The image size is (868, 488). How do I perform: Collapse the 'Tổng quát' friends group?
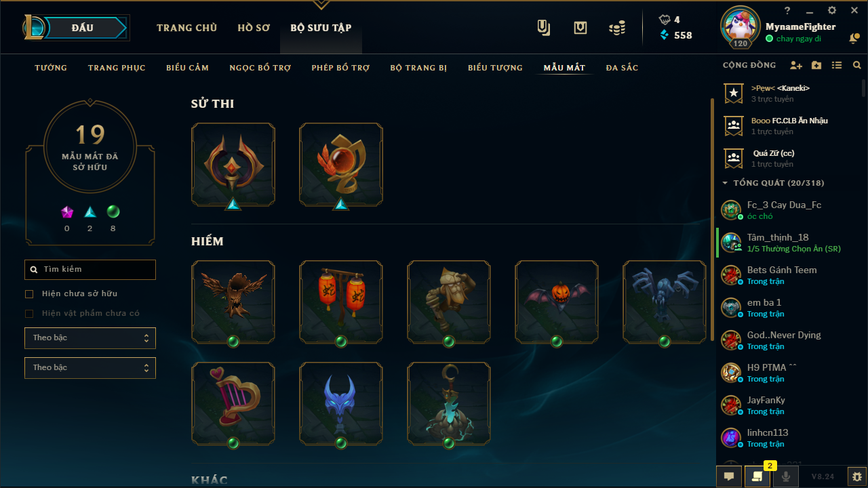pyautogui.click(x=725, y=183)
